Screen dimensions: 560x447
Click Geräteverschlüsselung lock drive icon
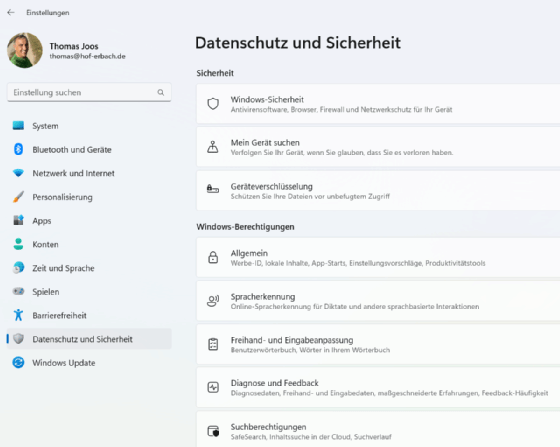213,188
